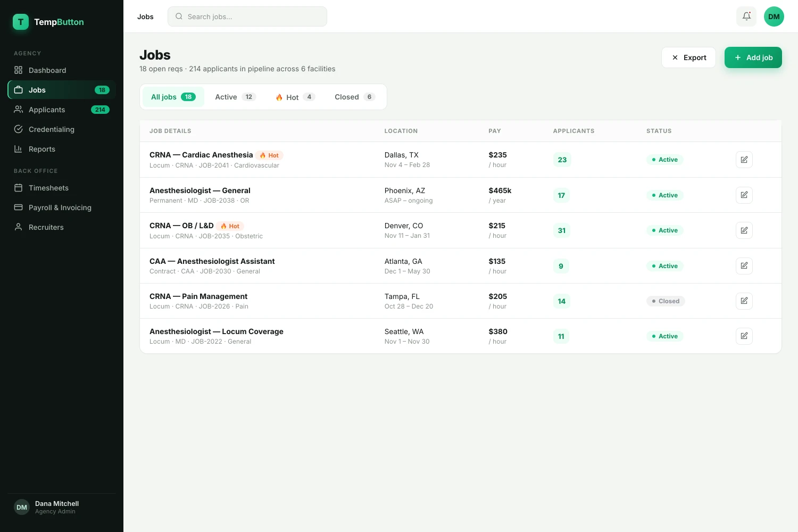The width and height of the screenshot is (798, 532).
Task: Click the Recruiters person icon
Action: 19,227
